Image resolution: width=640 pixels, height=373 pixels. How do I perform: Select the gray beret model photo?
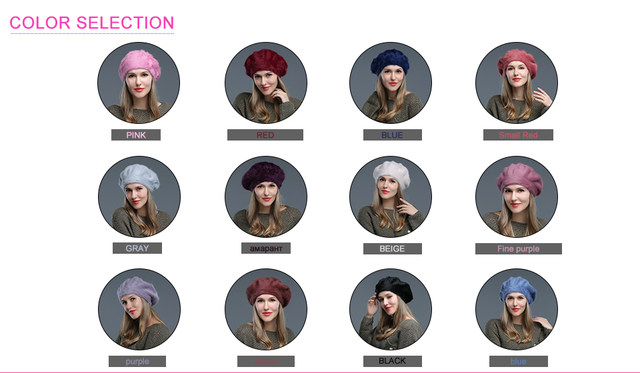click(139, 197)
